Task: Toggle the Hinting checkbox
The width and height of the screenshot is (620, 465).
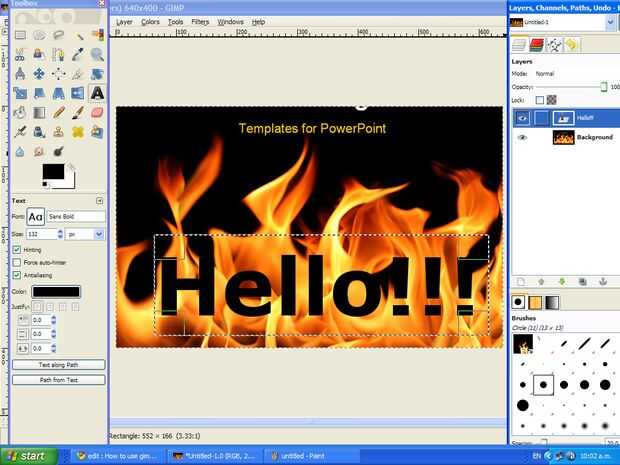Action: click(17, 250)
